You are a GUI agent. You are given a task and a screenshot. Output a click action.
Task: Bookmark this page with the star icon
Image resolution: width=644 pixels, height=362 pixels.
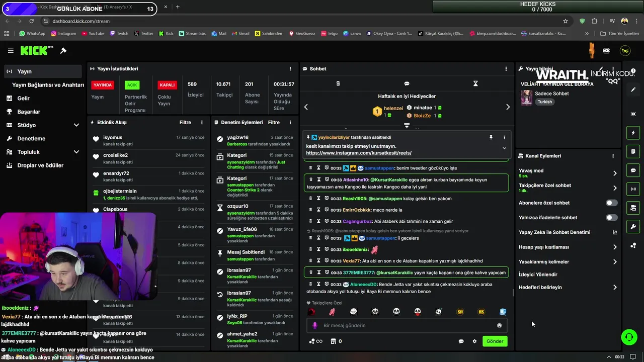tap(566, 21)
